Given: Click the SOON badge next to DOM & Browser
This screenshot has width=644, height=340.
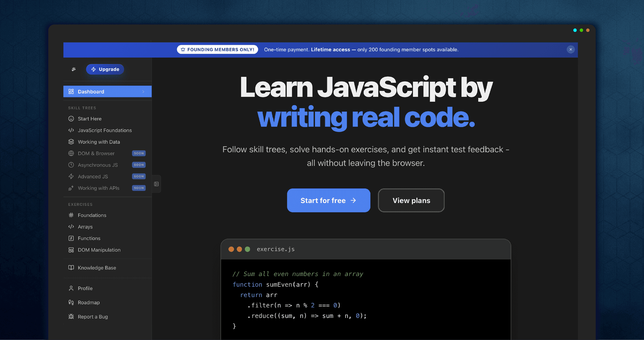Looking at the screenshot, I should point(139,153).
